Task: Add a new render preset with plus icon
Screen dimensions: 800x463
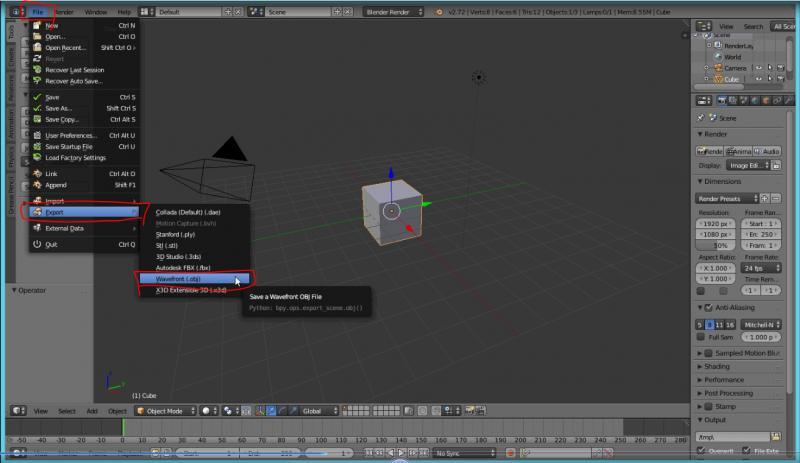Action: (764, 198)
